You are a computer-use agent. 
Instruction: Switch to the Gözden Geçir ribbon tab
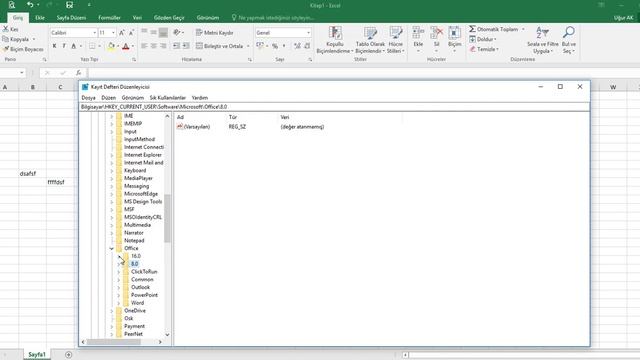[169, 18]
